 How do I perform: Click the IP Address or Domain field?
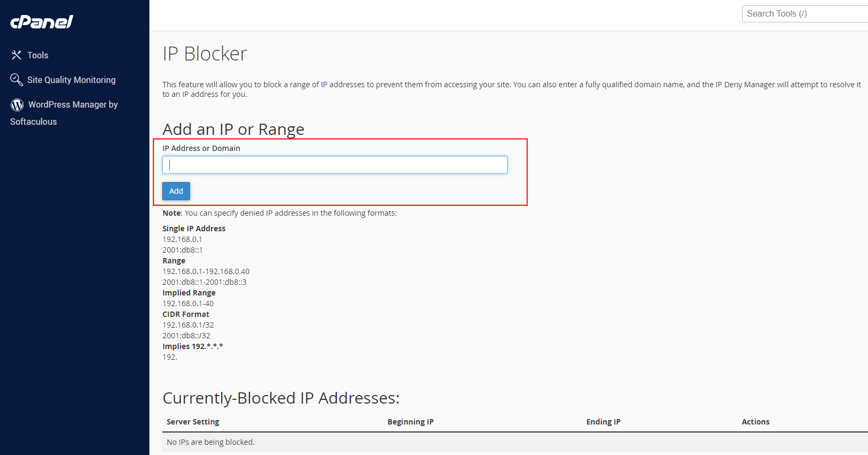[x=335, y=165]
